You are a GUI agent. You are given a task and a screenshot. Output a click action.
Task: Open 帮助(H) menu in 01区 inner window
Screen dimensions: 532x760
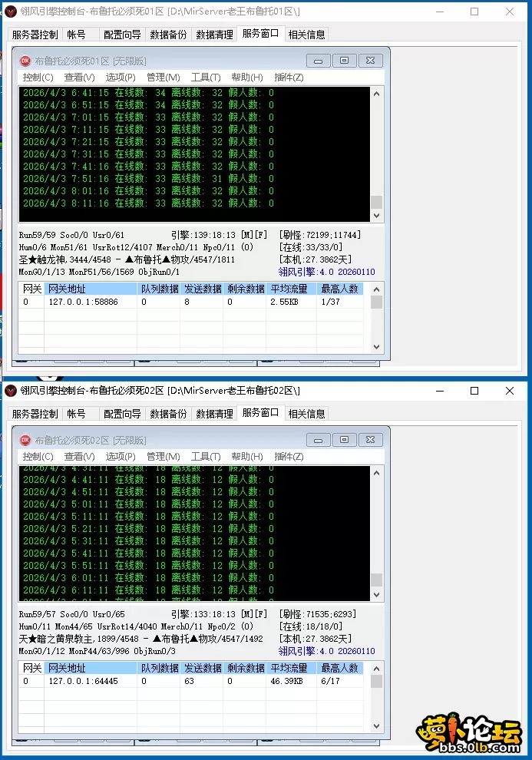pos(247,78)
